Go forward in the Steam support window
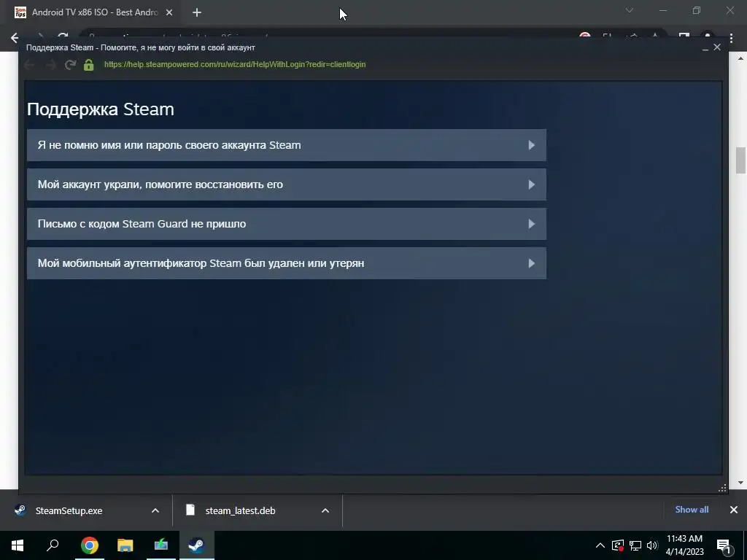 click(x=50, y=65)
